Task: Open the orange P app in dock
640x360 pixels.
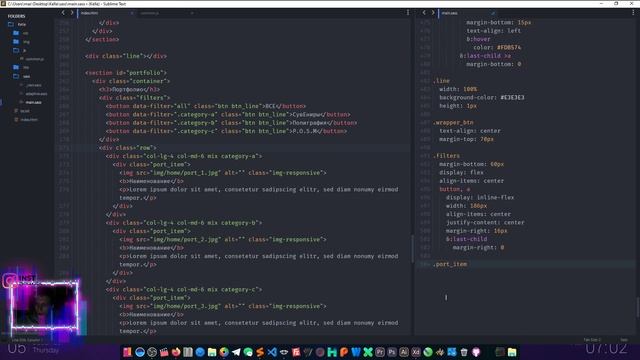Action: pyautogui.click(x=344, y=352)
